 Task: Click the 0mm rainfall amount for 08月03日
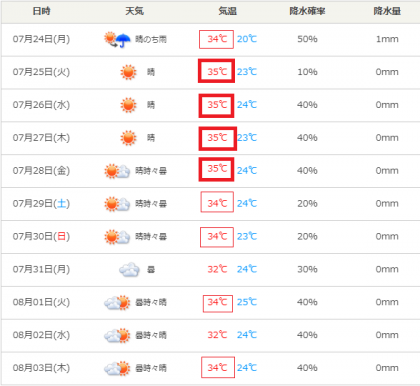pos(387,368)
